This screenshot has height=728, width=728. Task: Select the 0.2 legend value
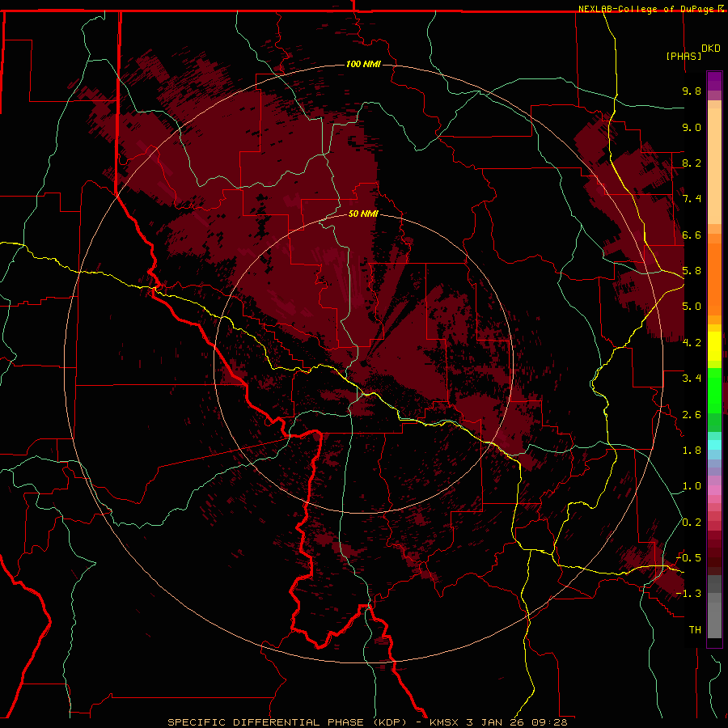click(692, 523)
